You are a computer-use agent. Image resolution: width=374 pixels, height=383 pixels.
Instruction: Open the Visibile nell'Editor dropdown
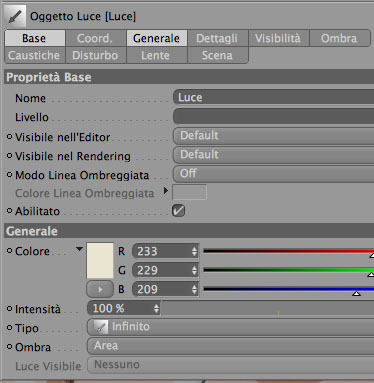click(x=273, y=136)
